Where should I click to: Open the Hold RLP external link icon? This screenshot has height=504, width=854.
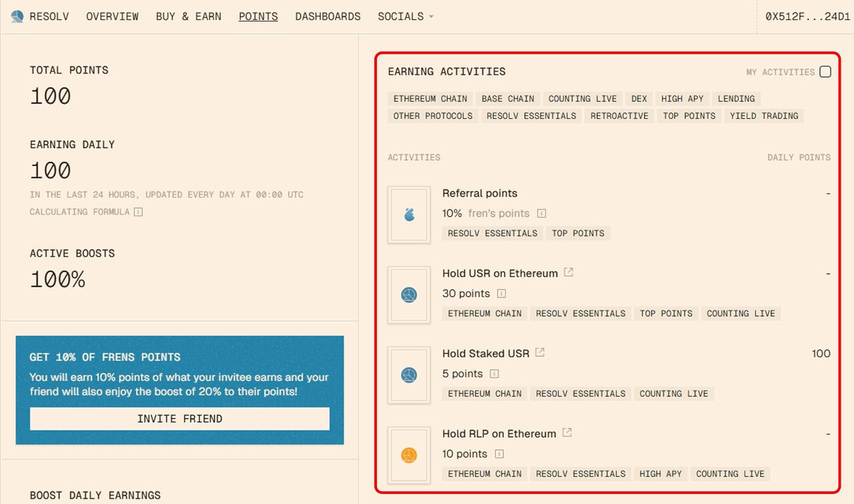566,432
